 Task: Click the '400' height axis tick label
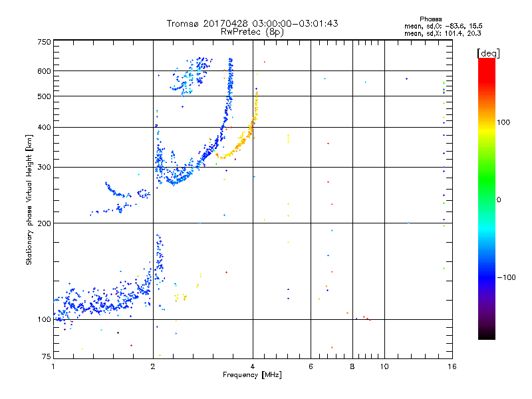(x=44, y=127)
